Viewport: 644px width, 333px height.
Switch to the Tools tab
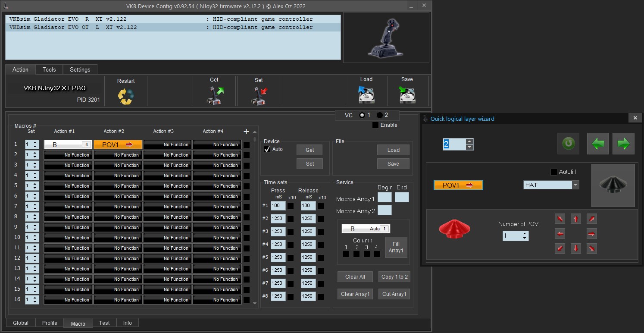coord(49,69)
